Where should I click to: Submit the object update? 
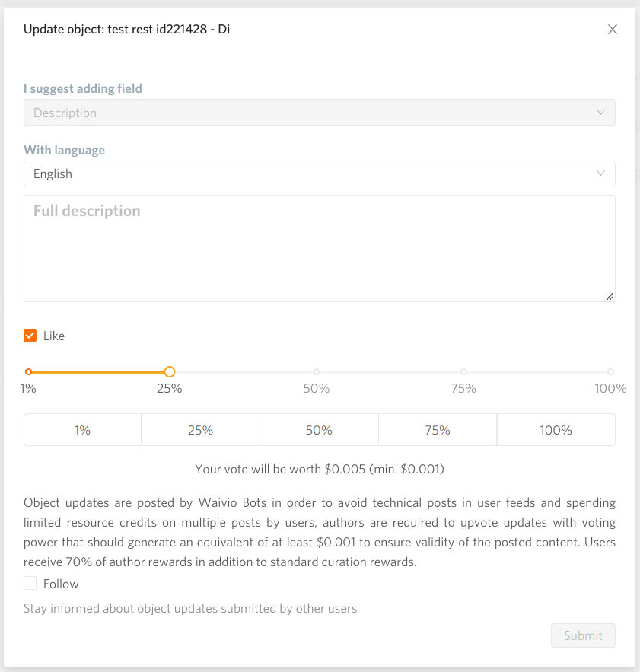coord(583,635)
